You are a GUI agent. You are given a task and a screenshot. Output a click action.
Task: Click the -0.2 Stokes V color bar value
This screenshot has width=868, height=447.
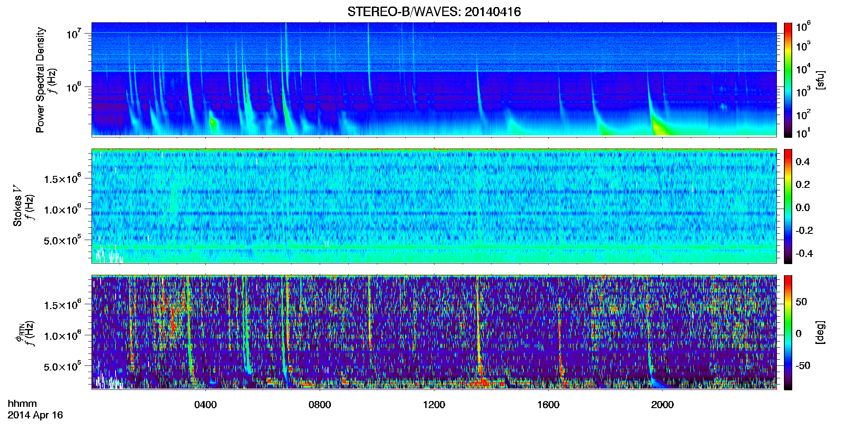[x=804, y=231]
